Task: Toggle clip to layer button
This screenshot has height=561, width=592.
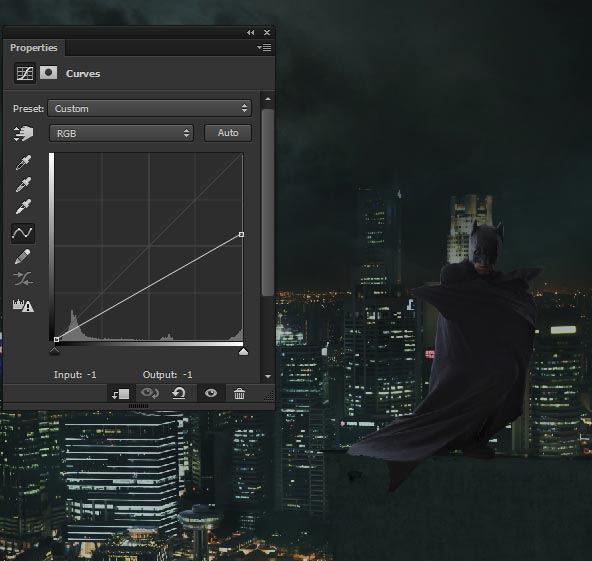Action: 121,394
